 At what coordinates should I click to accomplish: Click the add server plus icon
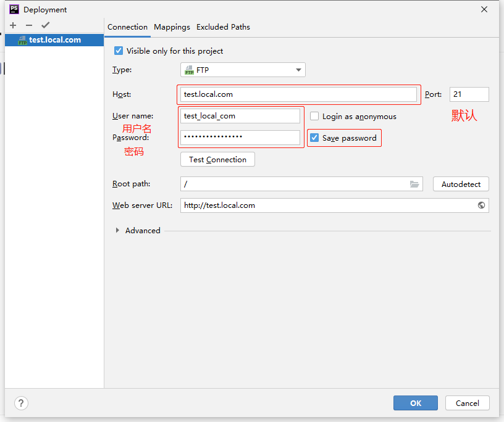click(13, 25)
